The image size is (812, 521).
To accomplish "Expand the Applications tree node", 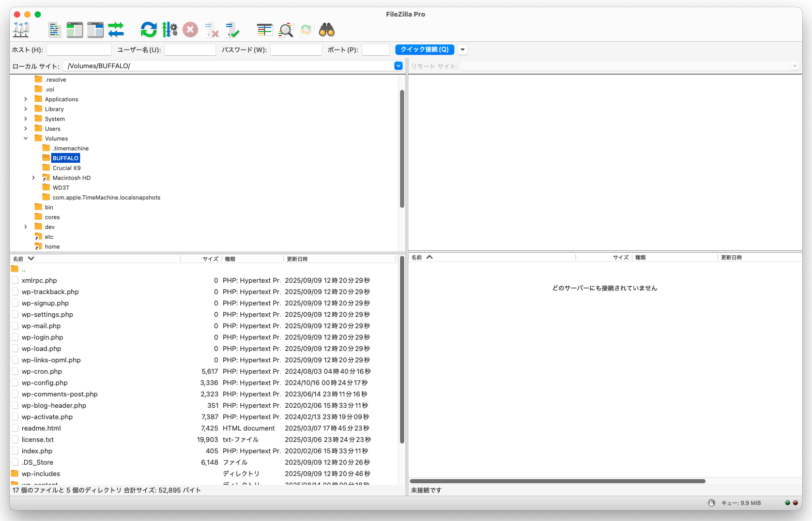I will tap(26, 99).
